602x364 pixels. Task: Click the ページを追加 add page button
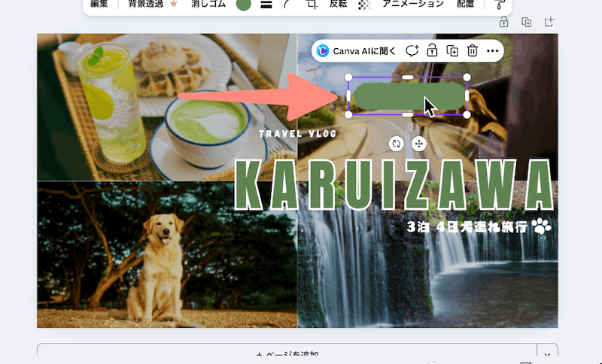pos(287,354)
